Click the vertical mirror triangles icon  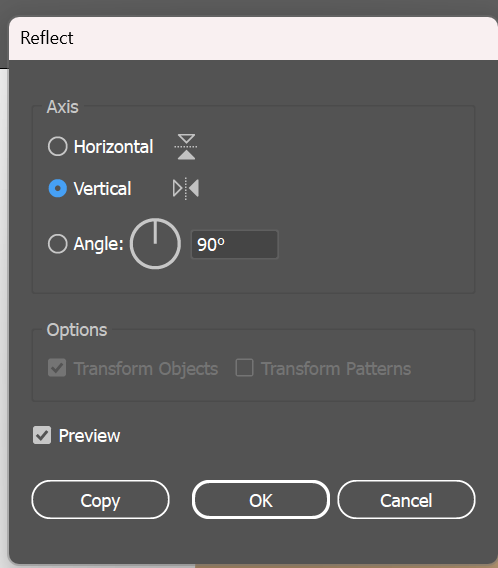186,189
